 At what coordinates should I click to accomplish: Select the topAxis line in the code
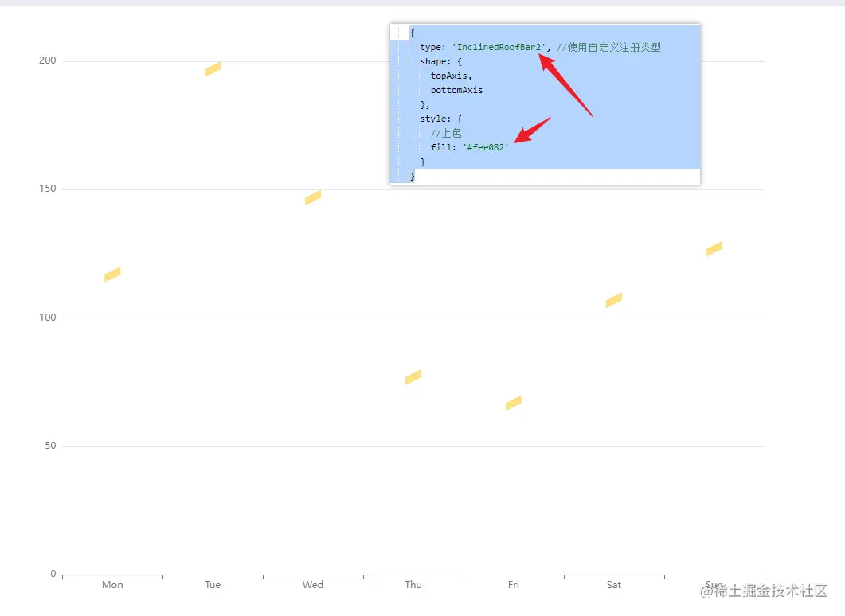coord(450,76)
